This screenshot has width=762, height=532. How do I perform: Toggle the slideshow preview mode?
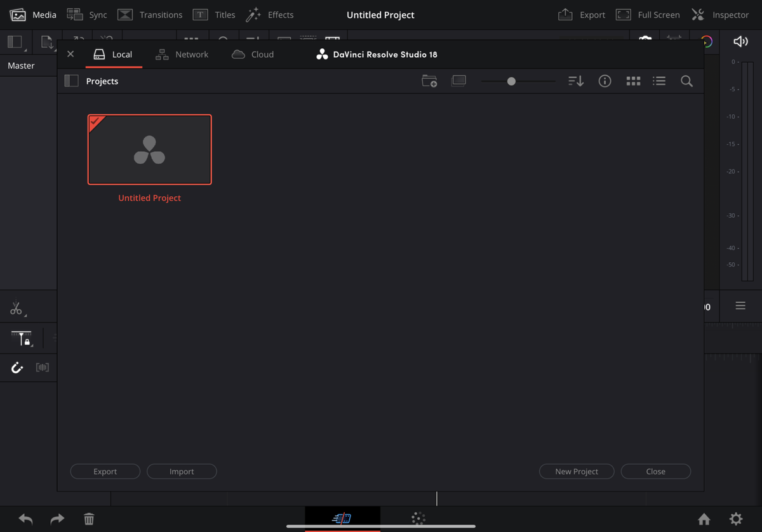(x=458, y=81)
